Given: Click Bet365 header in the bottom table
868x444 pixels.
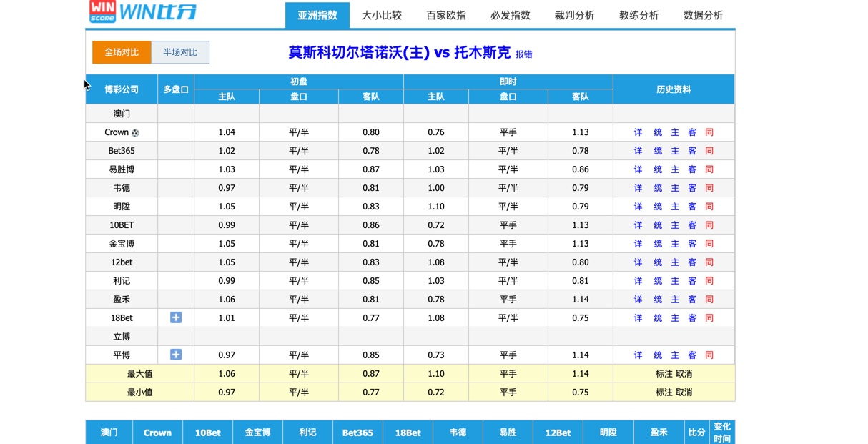Looking at the screenshot, I should [x=357, y=433].
